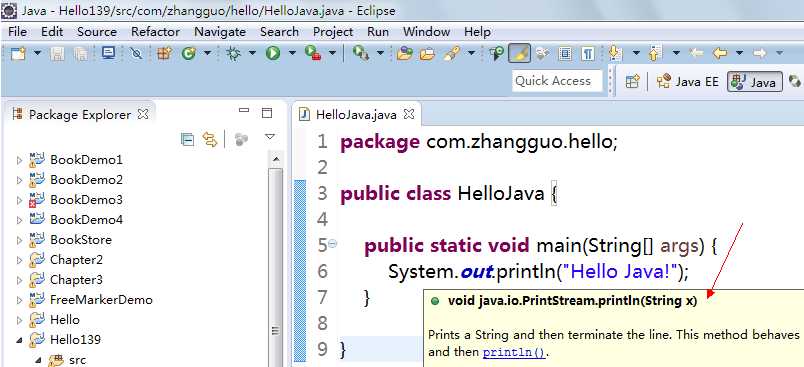Expand the BookDemo1 project
804x367 pixels.
(x=20, y=160)
